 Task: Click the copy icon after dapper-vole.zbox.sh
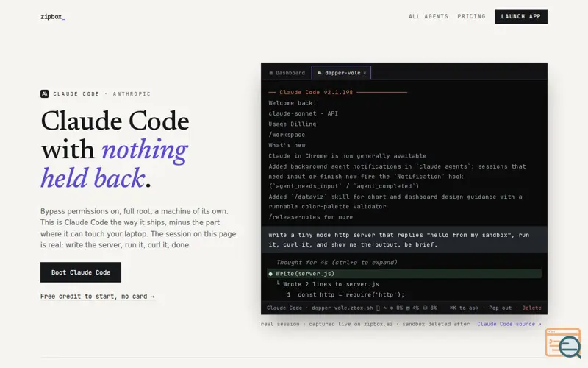(x=378, y=308)
